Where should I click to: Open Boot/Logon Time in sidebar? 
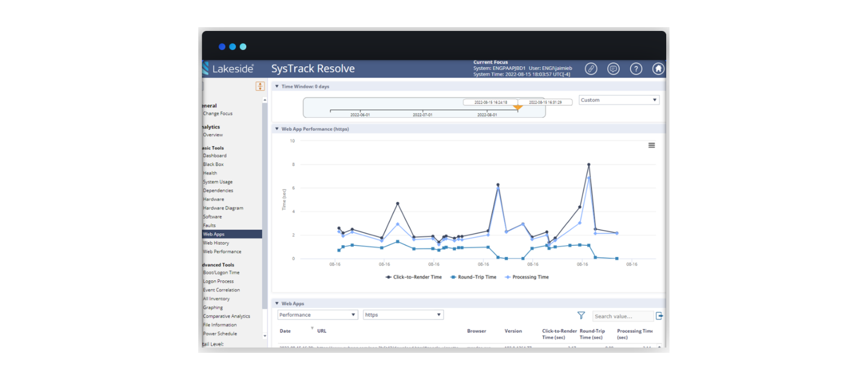(221, 273)
